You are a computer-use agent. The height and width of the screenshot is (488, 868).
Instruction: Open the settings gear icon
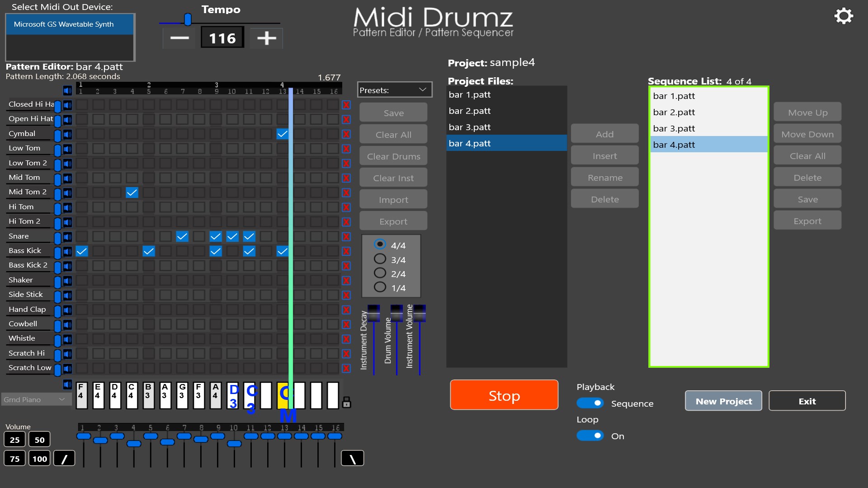point(843,16)
